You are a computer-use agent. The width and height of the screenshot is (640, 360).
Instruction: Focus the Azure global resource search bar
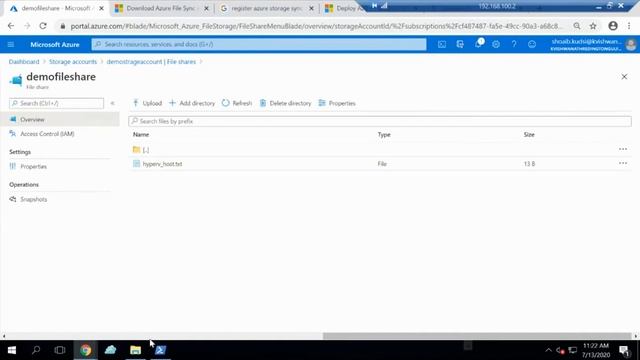pyautogui.click(x=259, y=44)
